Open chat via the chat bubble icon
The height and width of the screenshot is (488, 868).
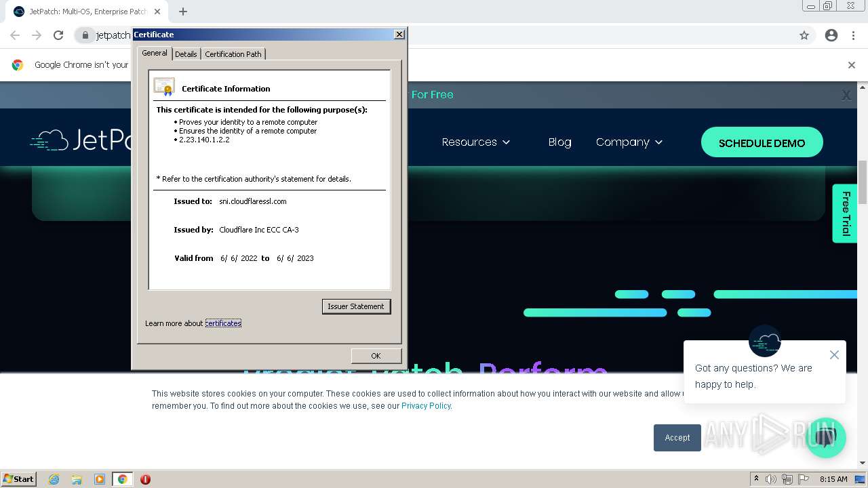pyautogui.click(x=825, y=437)
